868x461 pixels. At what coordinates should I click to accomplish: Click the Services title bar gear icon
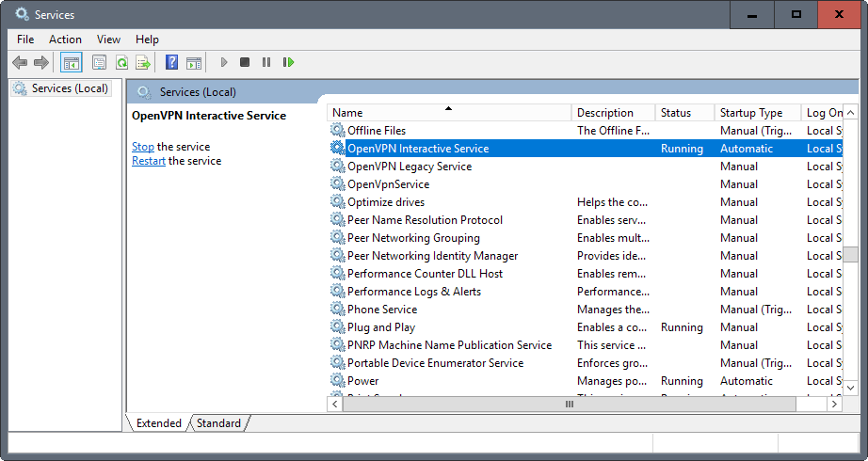(x=22, y=14)
